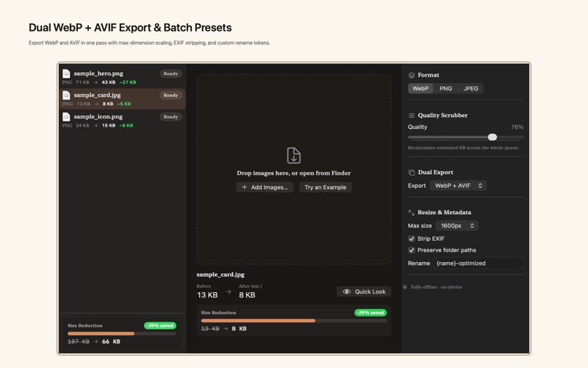Select sample_card.jpg in the queue
The image size is (588, 368).
pos(122,99)
